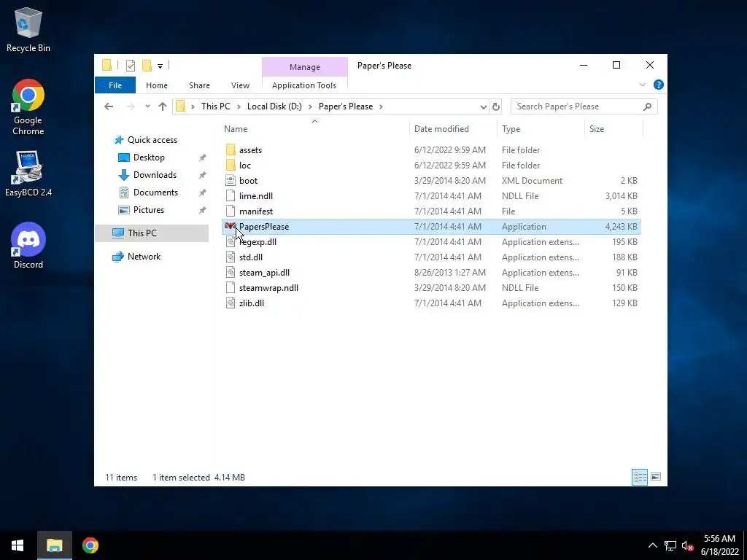Click This PC in the address breadcrumb

(x=215, y=106)
